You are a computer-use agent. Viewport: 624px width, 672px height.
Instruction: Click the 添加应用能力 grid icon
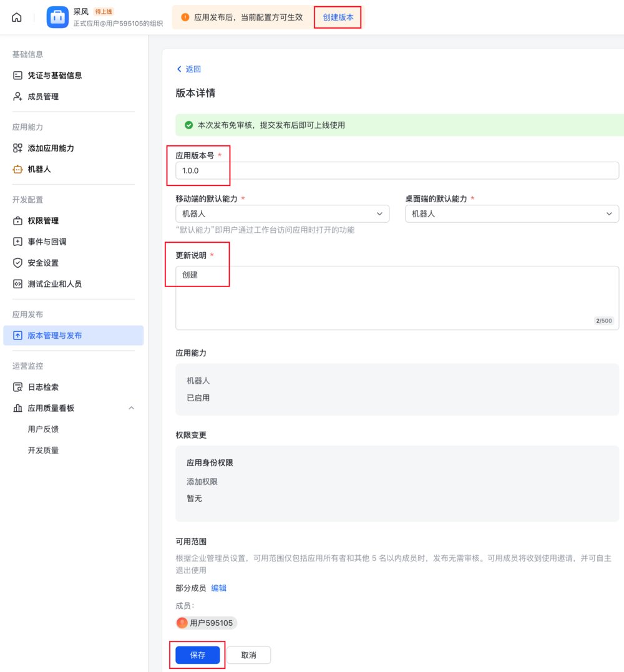(x=17, y=148)
